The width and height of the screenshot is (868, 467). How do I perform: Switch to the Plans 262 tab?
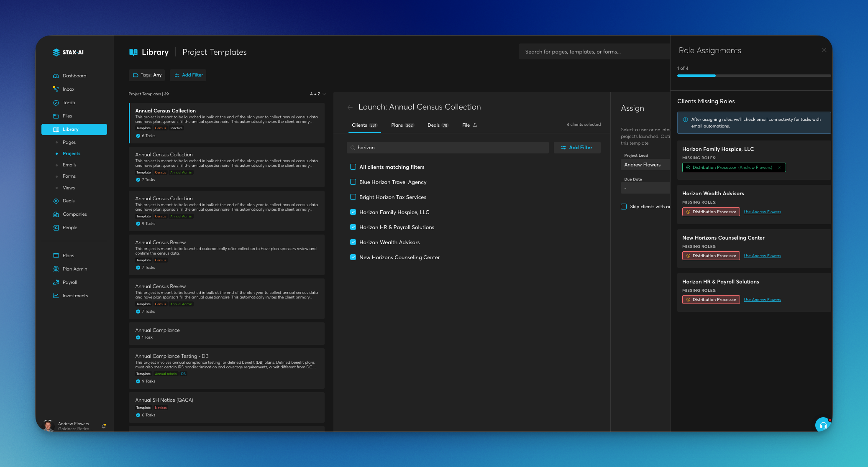tap(402, 125)
